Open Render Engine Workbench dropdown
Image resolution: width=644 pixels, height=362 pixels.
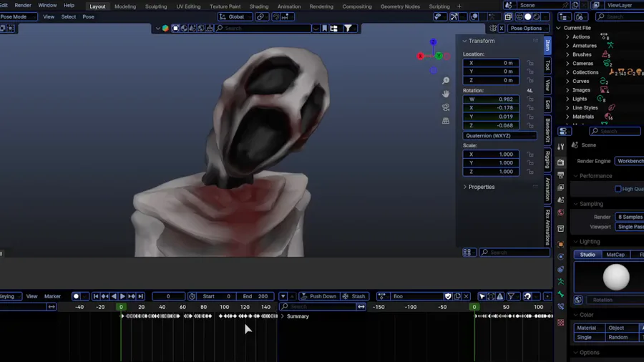[629, 161]
